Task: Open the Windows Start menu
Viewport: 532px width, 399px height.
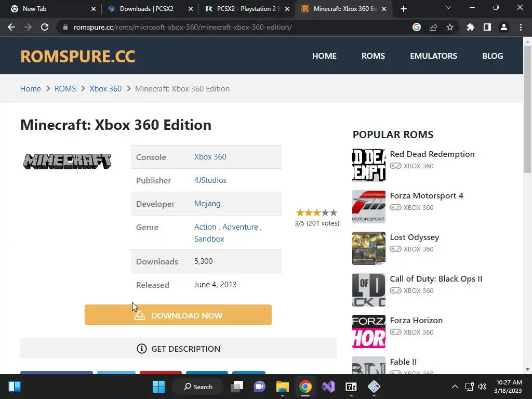Action: tap(158, 387)
